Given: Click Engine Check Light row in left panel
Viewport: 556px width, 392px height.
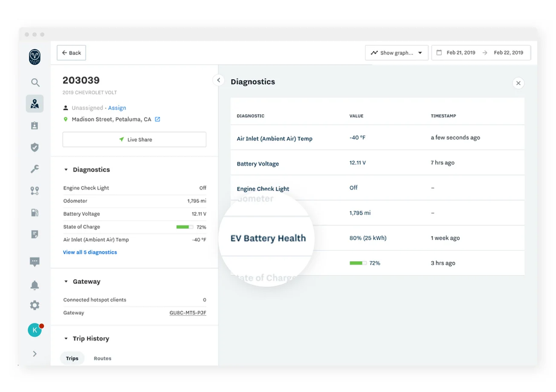Looking at the screenshot, I should point(134,188).
